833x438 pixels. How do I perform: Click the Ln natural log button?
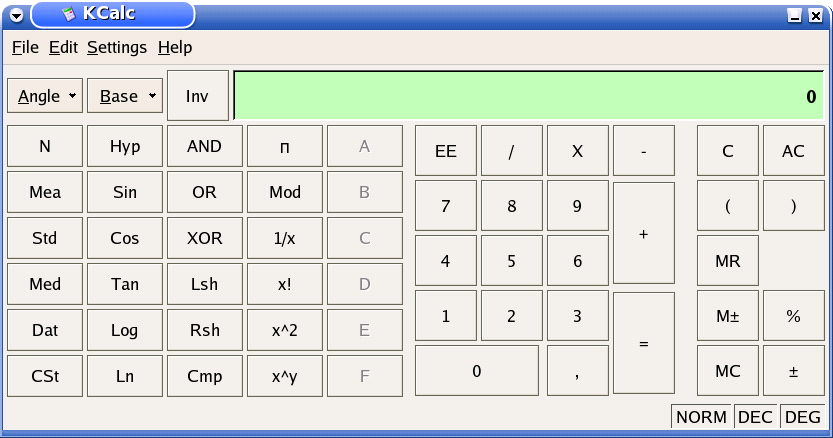click(125, 376)
